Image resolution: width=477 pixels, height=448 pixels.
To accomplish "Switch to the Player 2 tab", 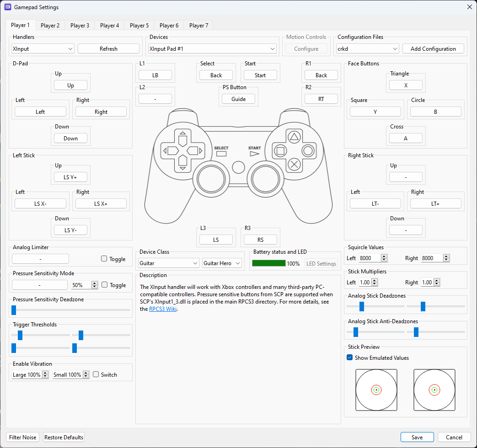I will pos(50,26).
